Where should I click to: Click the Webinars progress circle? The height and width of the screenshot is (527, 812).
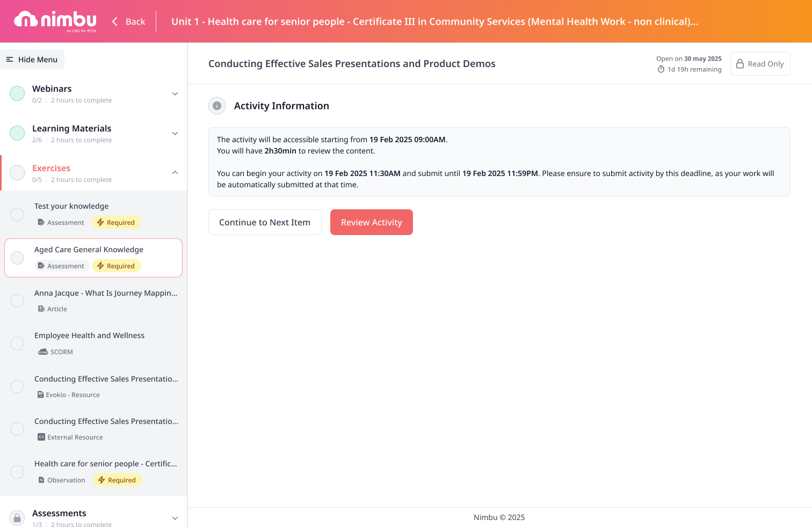click(x=17, y=93)
